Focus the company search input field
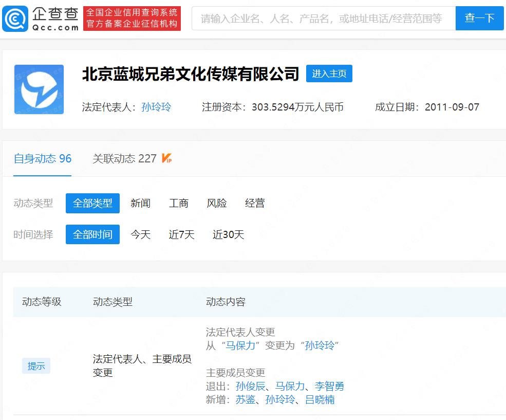The image size is (506, 420). pyautogui.click(x=323, y=19)
